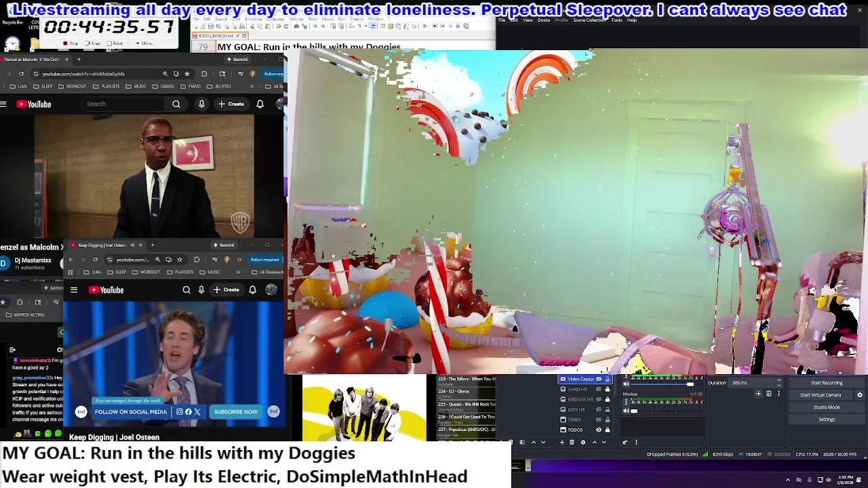Focus the YouTube Search field in upper window
Viewport: 868px width, 488px height.
pyautogui.click(x=122, y=104)
